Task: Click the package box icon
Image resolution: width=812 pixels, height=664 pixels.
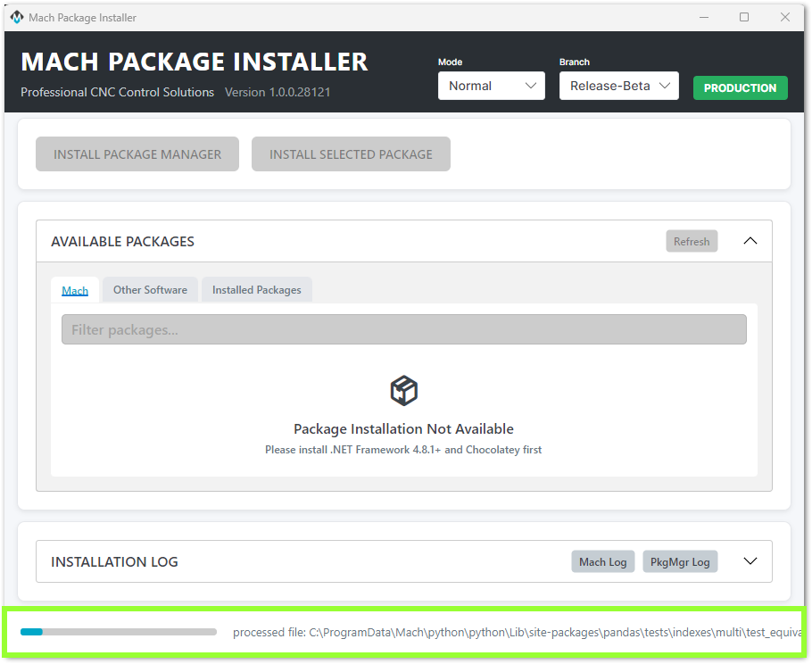Action: pos(404,390)
